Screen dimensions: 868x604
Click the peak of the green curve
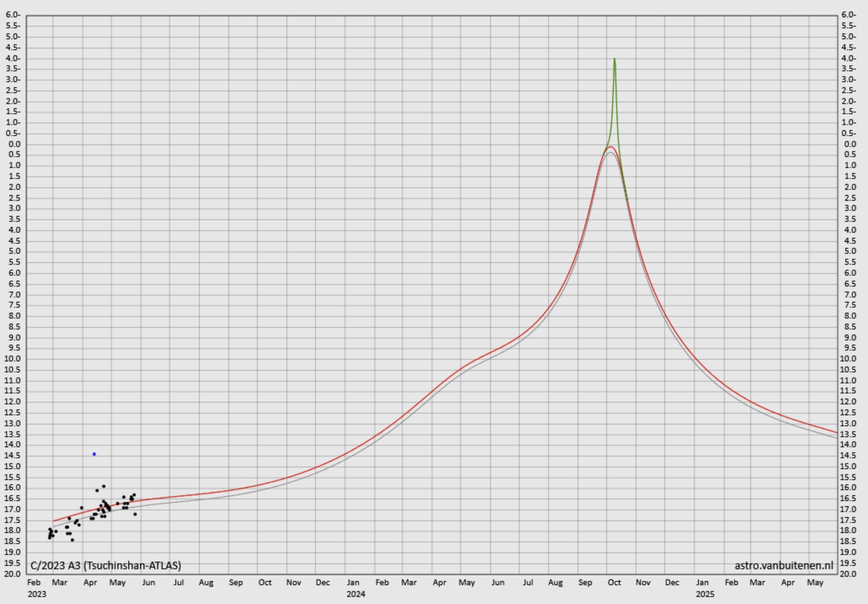tap(614, 59)
